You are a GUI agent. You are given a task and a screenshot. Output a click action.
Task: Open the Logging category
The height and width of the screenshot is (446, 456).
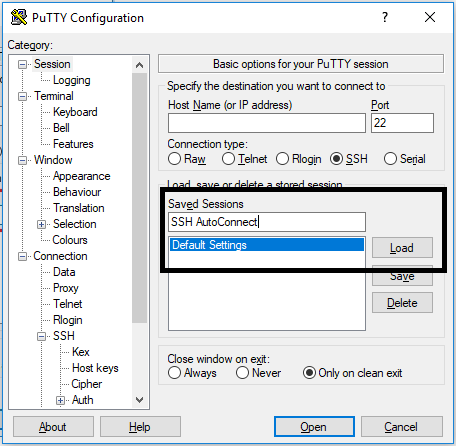(x=72, y=80)
